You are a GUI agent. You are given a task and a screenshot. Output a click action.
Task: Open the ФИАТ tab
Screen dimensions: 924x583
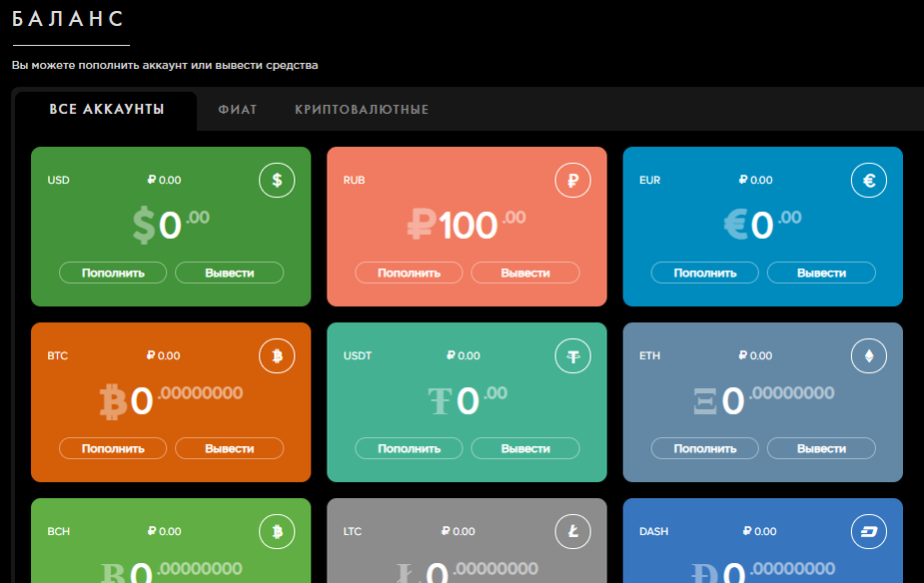point(238,110)
